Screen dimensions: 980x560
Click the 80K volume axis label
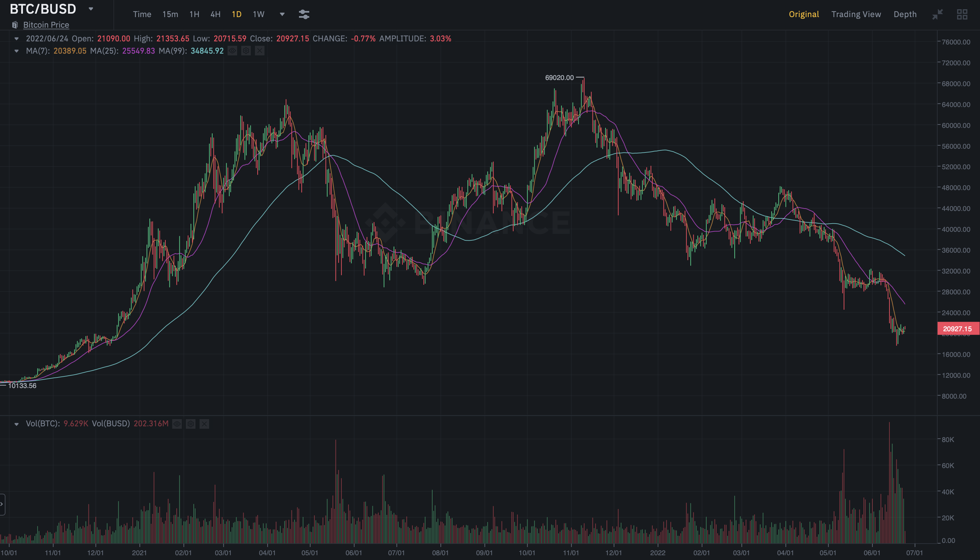(x=948, y=440)
